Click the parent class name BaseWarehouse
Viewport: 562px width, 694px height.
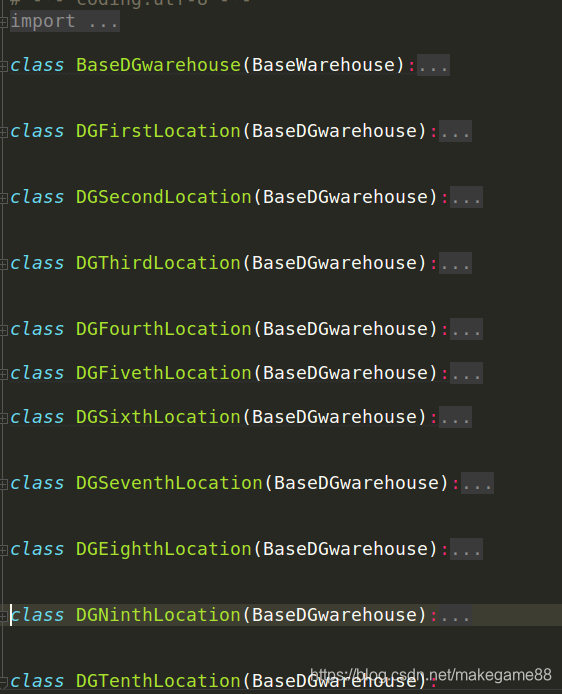[x=323, y=65]
